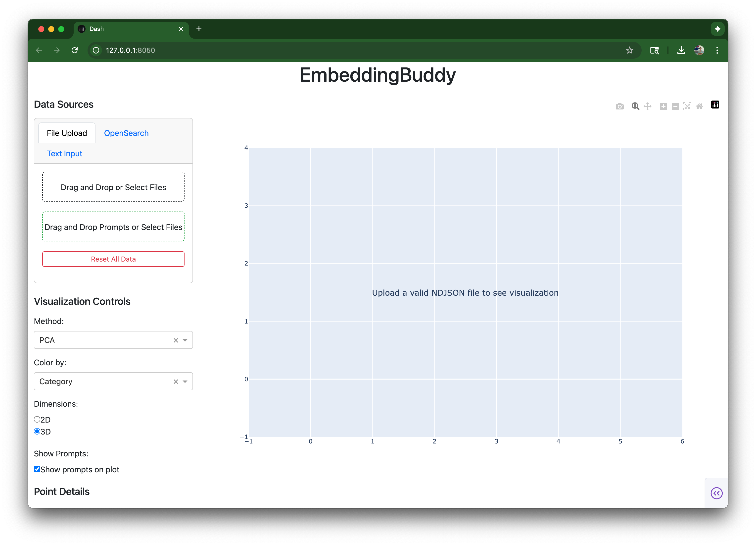Click the Reset All Data button

pos(113,259)
